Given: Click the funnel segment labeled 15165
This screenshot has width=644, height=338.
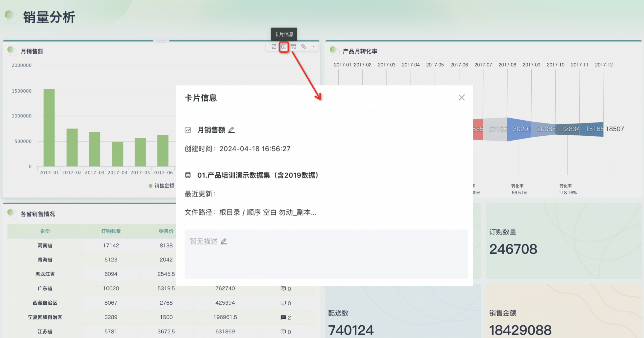Looking at the screenshot, I should 592,129.
